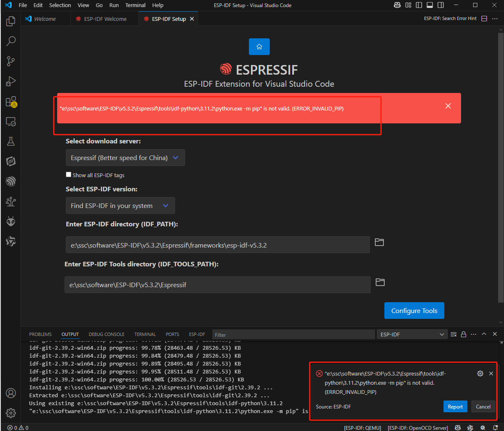The image size is (504, 431).
Task: Open the Explorer view in activity bar
Action: 11,21
